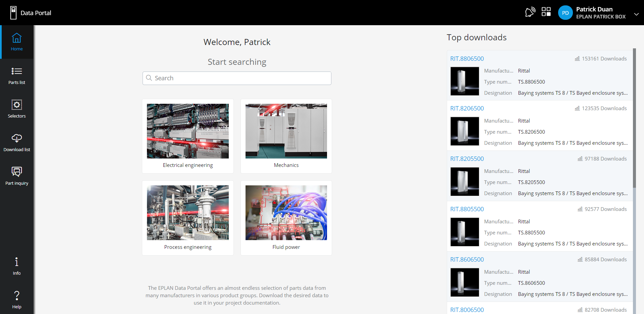Click the Designation text of RIT.8806500
644x314 pixels.
point(573,93)
